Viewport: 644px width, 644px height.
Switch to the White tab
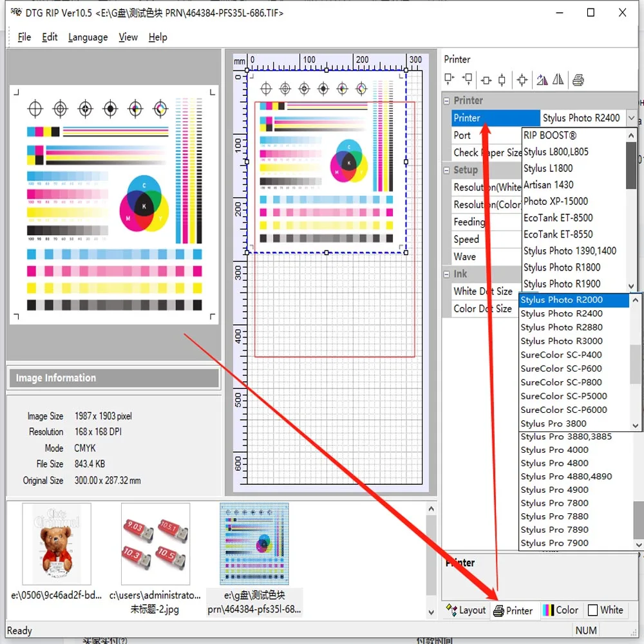(x=605, y=610)
